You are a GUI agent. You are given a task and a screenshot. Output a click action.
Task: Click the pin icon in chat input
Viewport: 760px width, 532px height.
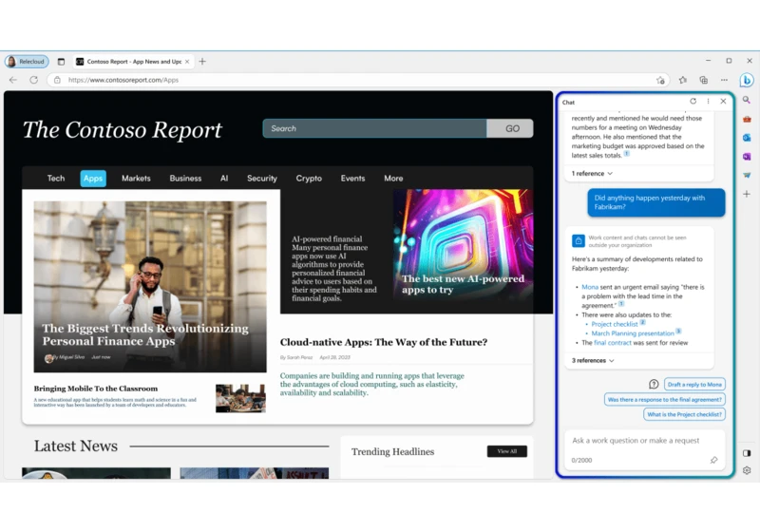(x=714, y=460)
